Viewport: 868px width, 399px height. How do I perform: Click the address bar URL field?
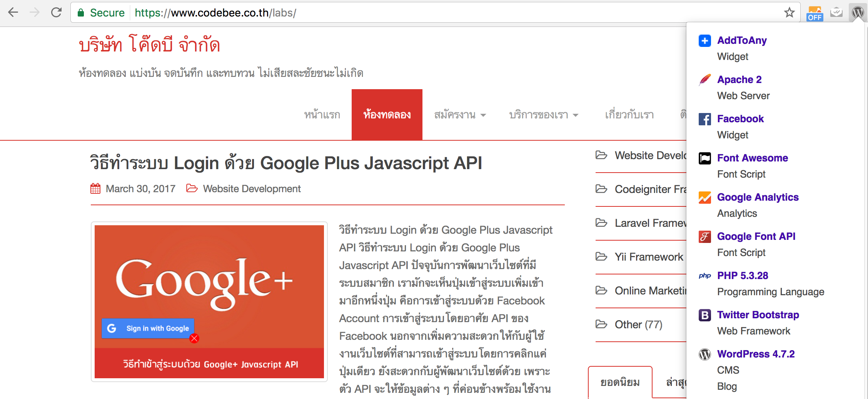[423, 13]
